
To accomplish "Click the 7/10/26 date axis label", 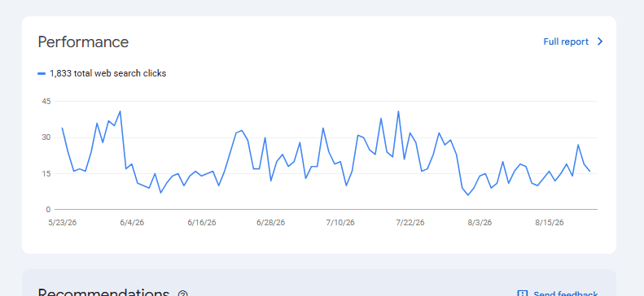I will 340,223.
